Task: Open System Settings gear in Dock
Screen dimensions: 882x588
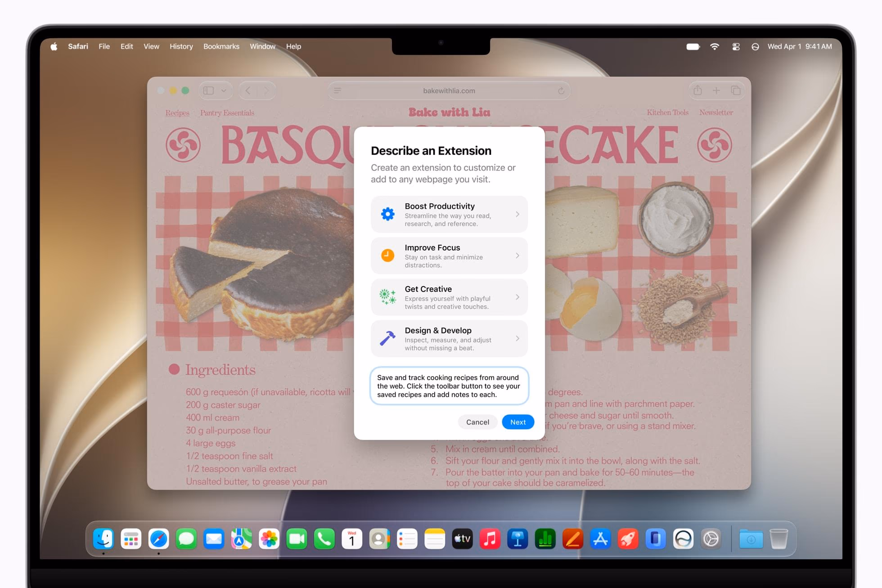Action: (711, 539)
